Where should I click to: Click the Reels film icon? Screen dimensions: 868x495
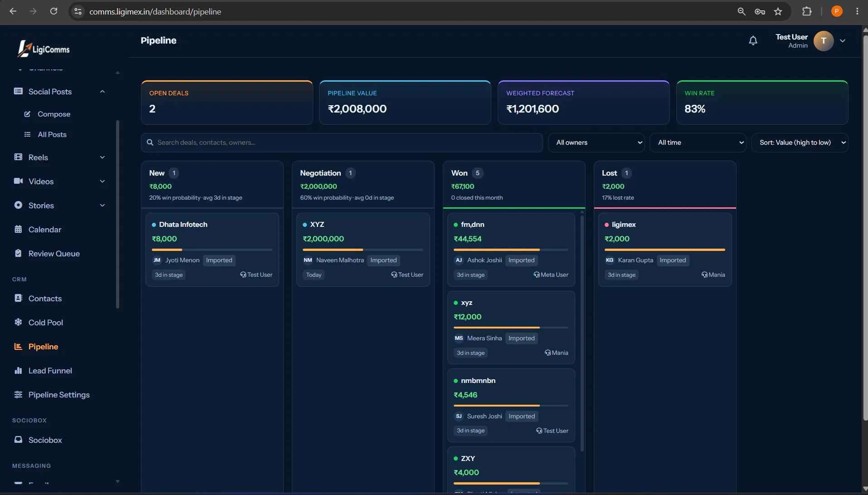click(x=18, y=157)
